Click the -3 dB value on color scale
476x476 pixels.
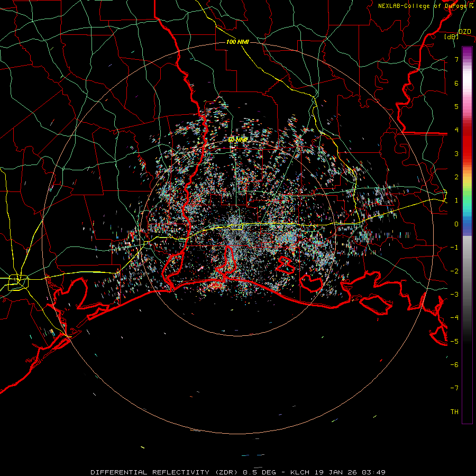point(454,295)
